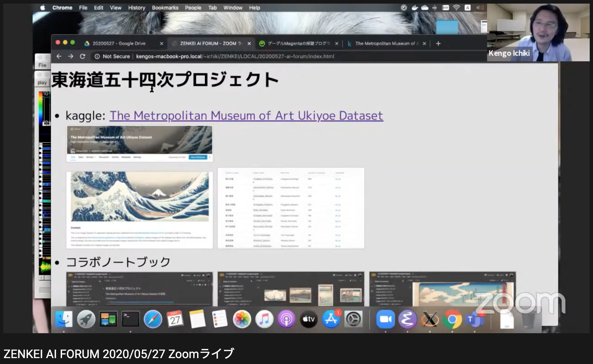Image resolution: width=593 pixels, height=364 pixels.
Task: Click the コラボノートブック bullet text
Action: click(118, 262)
